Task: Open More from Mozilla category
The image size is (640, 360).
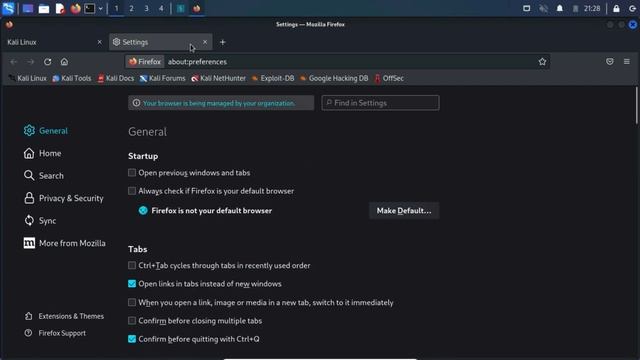Action: click(x=64, y=243)
